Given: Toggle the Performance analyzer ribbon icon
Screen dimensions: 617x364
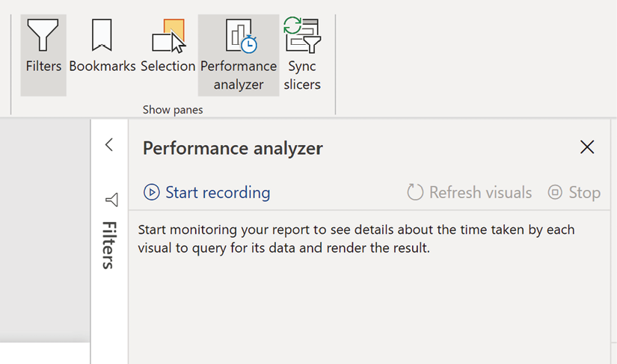Looking at the screenshot, I should pos(242,35).
